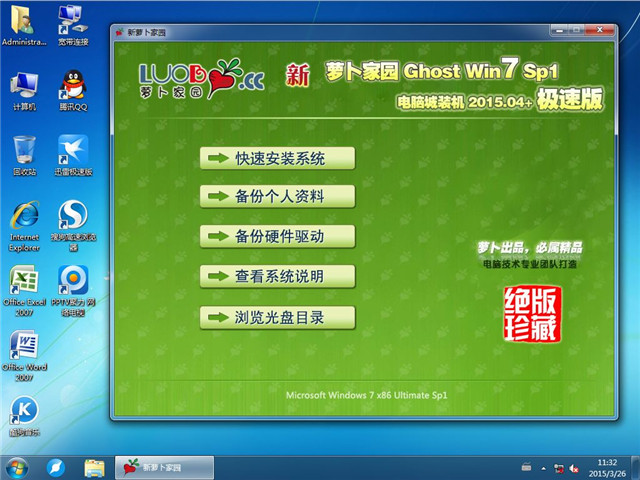Launch 腾讯QQ from the desktop
This screenshot has width=640, height=480.
73,91
